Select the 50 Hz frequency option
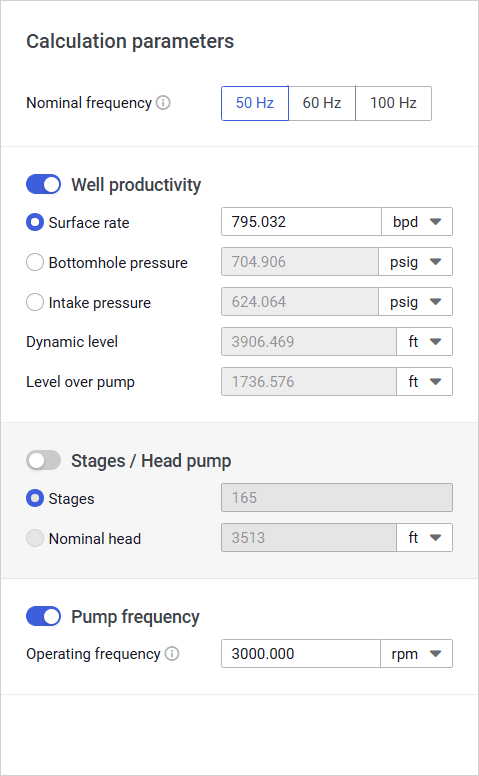This screenshot has height=776, width=479. (x=255, y=103)
